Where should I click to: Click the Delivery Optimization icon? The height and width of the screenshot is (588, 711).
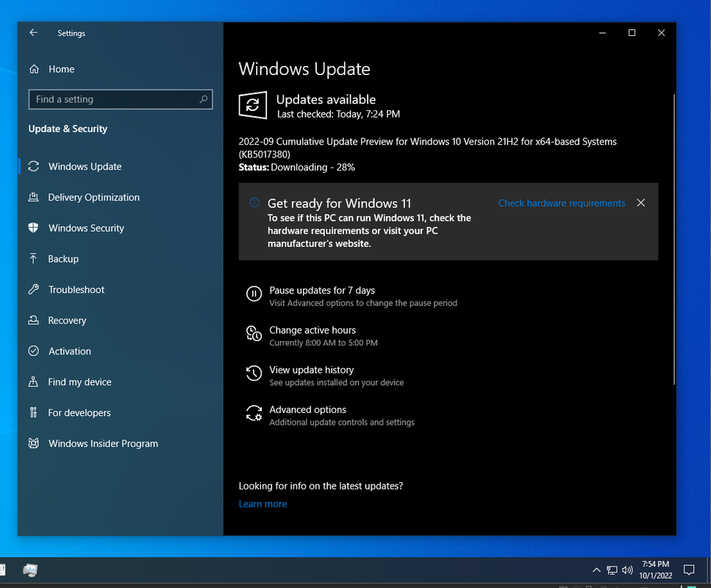tap(34, 197)
